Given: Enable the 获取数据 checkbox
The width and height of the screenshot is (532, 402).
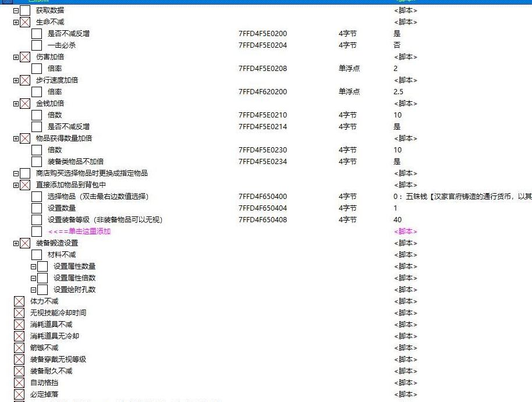Looking at the screenshot, I should point(25,10).
